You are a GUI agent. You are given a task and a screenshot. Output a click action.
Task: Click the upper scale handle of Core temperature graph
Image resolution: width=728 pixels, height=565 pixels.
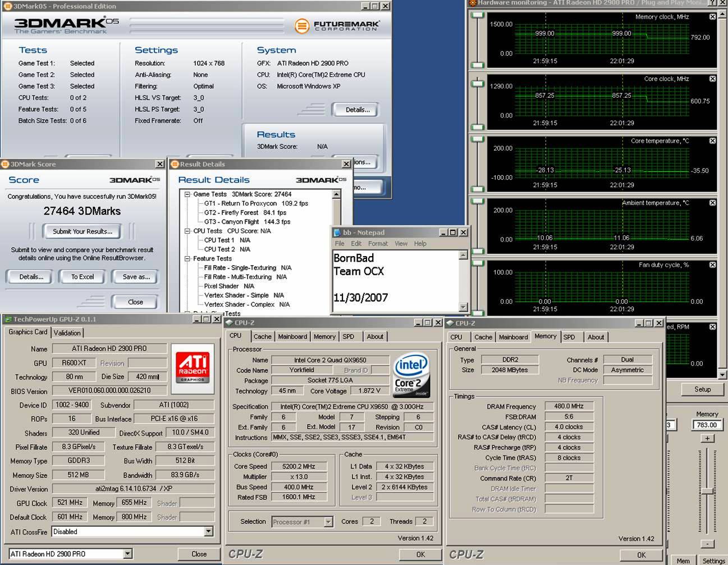click(478, 140)
